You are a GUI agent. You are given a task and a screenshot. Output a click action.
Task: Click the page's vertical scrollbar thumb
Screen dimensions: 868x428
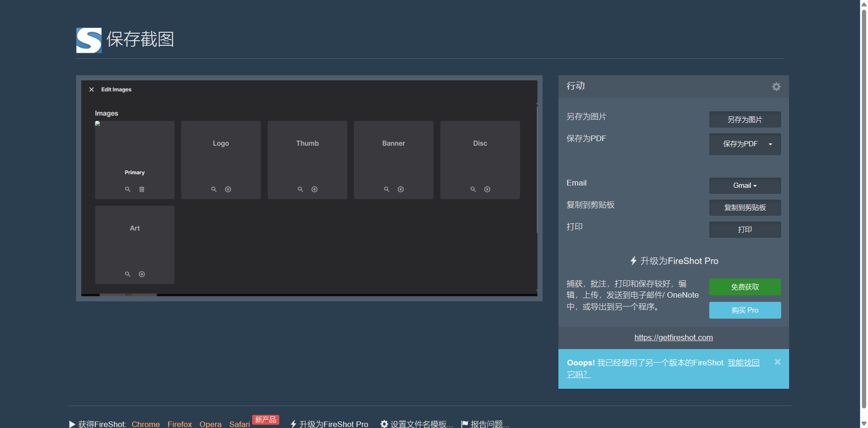864,208
